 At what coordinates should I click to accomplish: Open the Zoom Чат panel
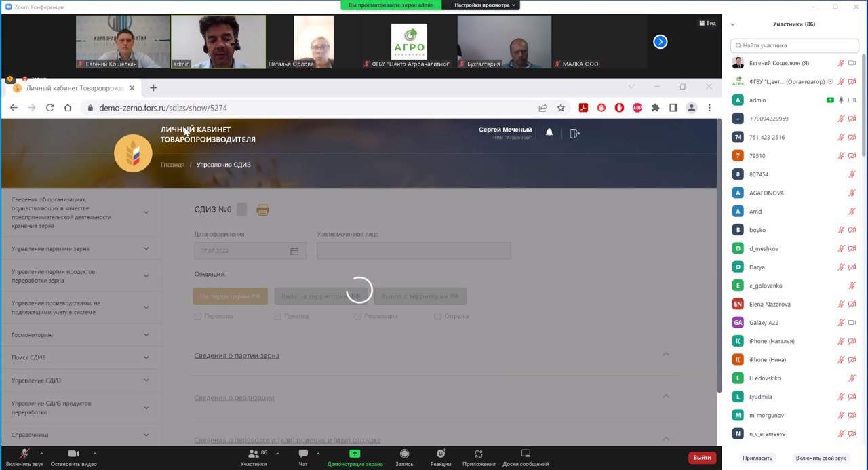click(303, 454)
